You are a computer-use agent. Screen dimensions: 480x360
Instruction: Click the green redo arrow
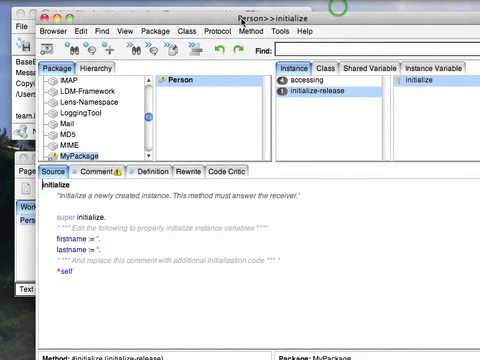(238, 50)
